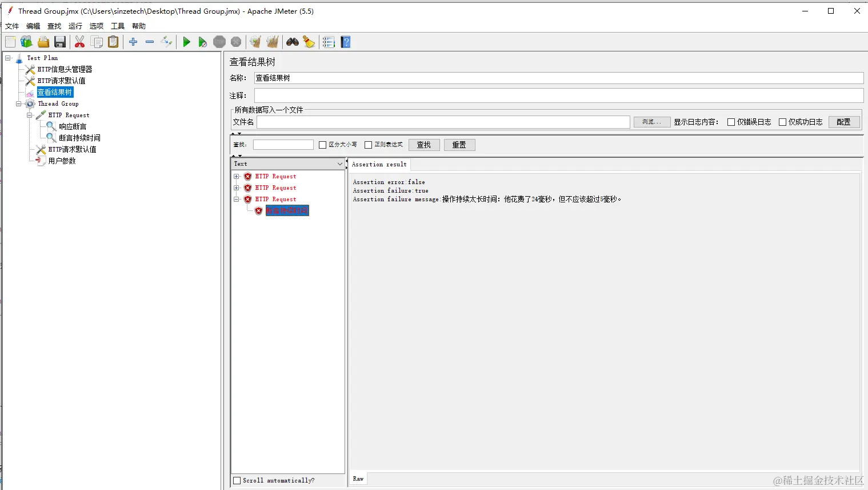Focus the 注释 comment field

pos(559,95)
